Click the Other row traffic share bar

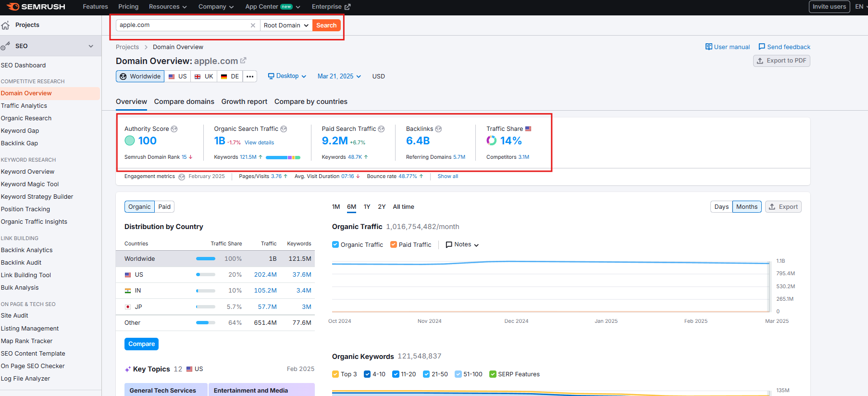pos(206,323)
